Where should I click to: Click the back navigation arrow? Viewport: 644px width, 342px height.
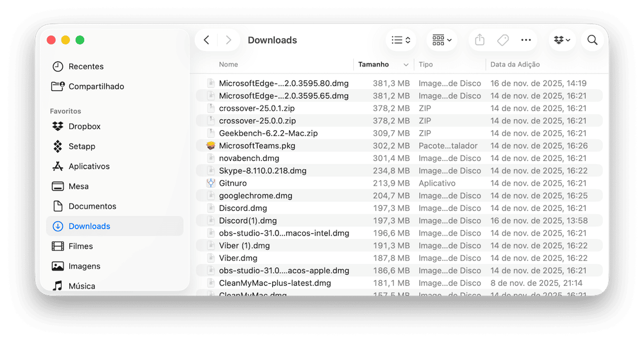click(207, 40)
